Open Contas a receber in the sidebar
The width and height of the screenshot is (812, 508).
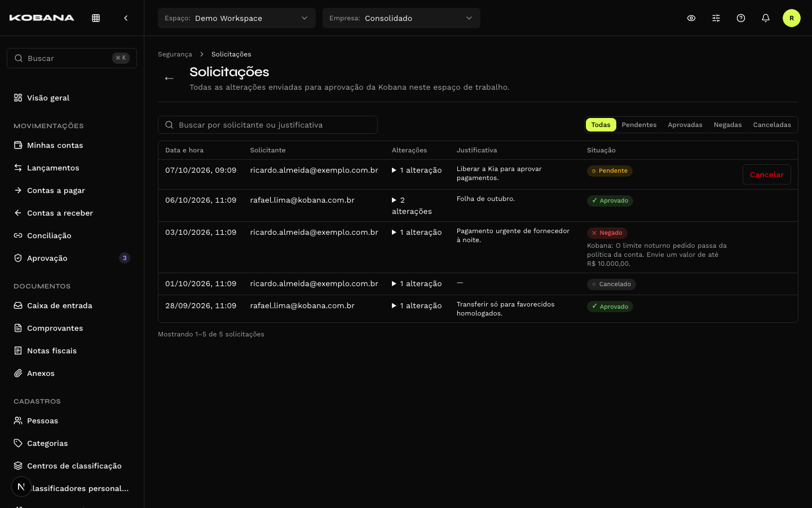(x=72, y=213)
